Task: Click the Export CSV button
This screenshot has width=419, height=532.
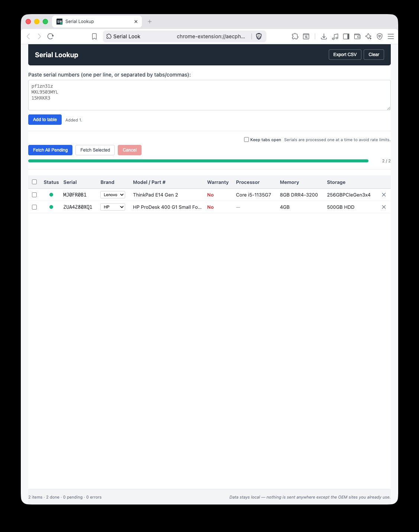Action: tap(345, 55)
